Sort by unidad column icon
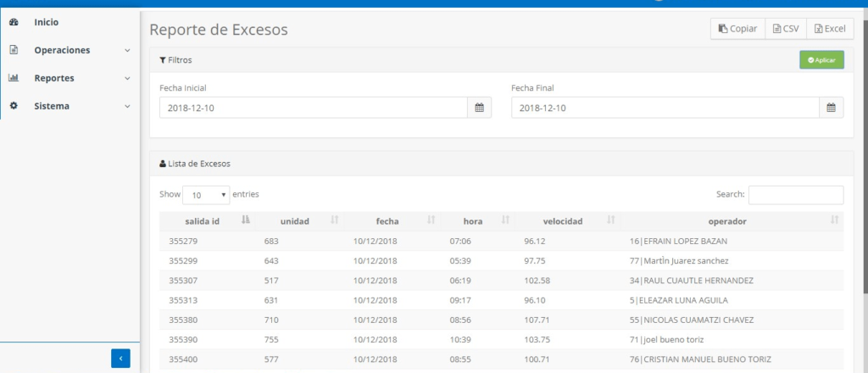 (x=334, y=220)
